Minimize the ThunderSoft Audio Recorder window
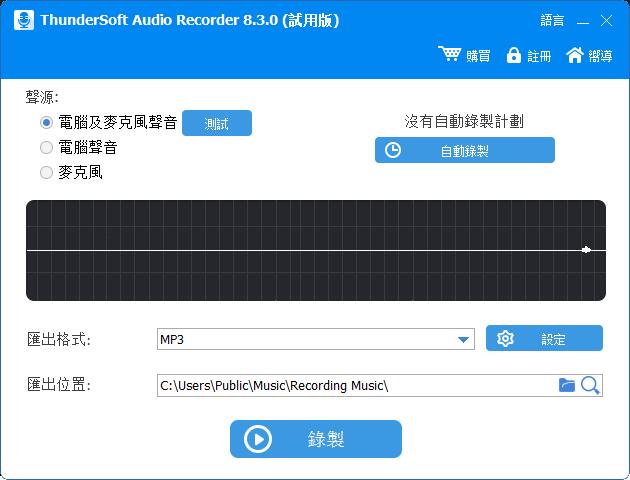Screen dimensions: 630x480 coord(583,21)
